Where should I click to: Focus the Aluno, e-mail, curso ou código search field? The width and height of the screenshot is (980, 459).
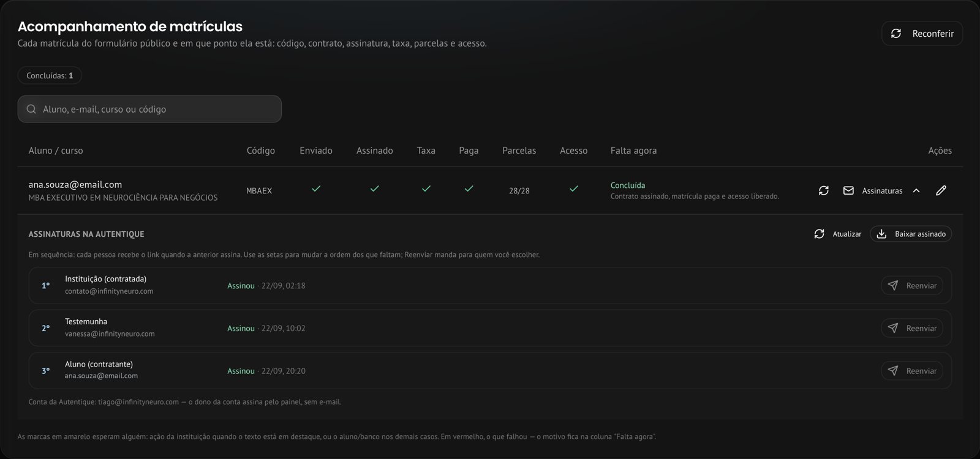click(149, 109)
